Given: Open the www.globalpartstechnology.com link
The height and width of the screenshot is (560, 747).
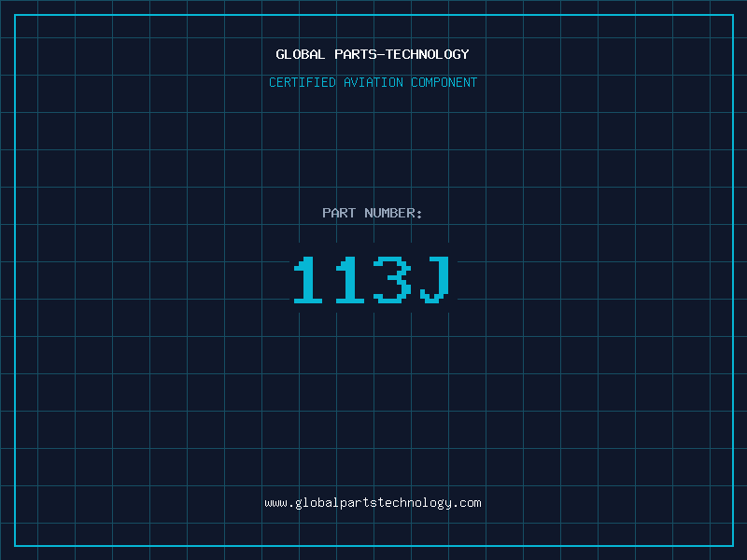Looking at the screenshot, I should click(x=373, y=503).
